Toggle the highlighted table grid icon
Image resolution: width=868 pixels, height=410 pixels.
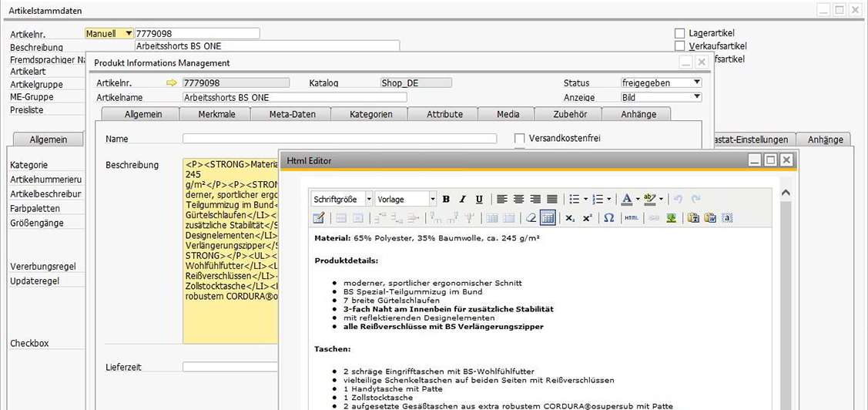pyautogui.click(x=548, y=218)
